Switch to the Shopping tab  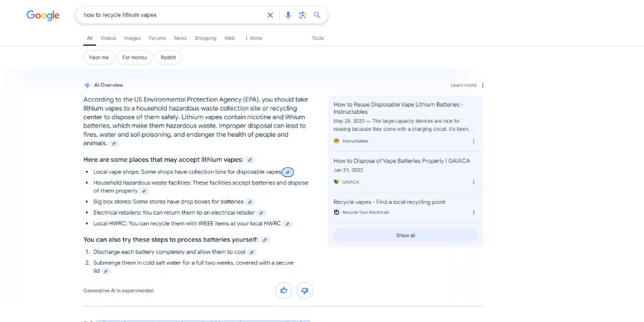205,38
